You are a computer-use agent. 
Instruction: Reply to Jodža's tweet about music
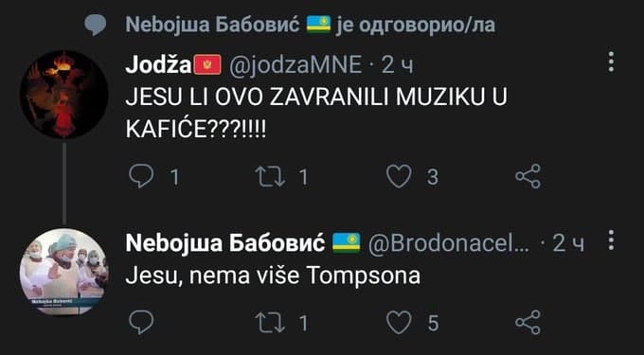coord(141,176)
